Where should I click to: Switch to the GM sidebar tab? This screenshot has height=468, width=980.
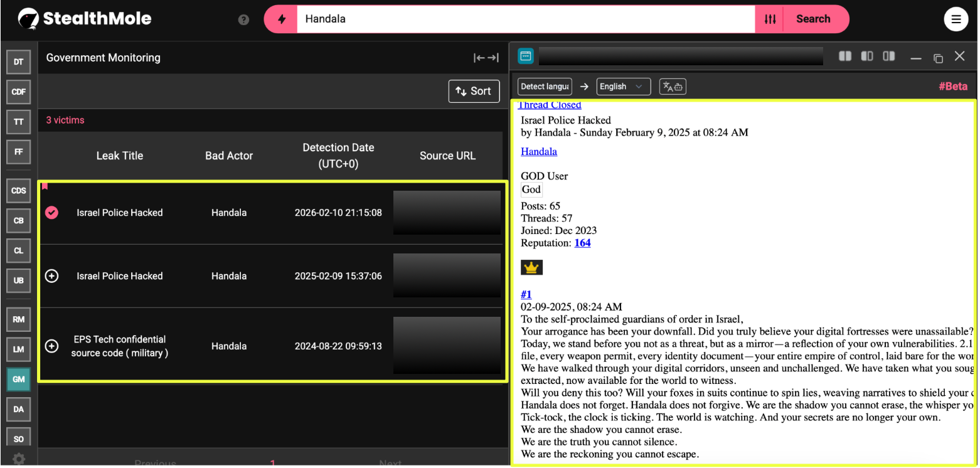pyautogui.click(x=19, y=379)
